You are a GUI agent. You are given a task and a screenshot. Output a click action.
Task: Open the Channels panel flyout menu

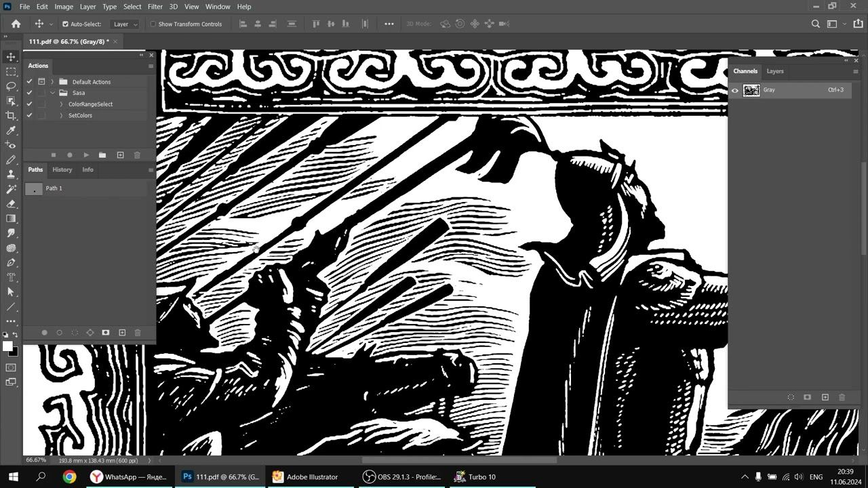coord(855,71)
